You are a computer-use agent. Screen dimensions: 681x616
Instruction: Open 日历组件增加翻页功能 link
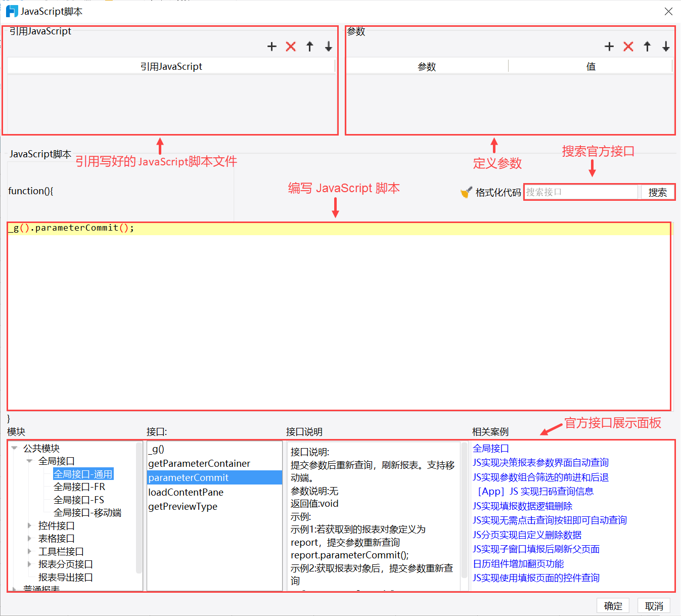(518, 563)
